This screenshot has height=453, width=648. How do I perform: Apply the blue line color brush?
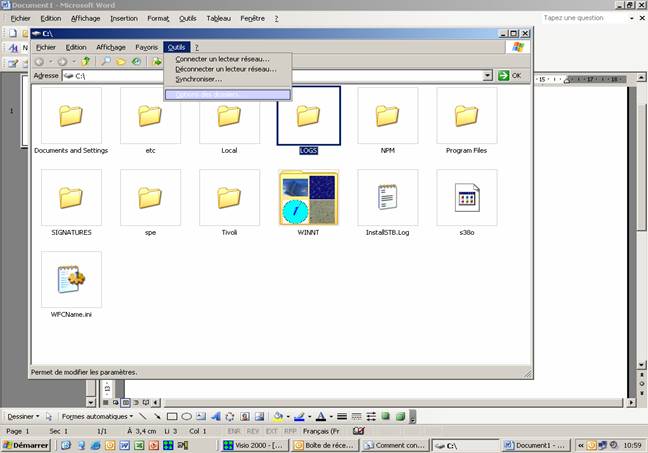click(299, 417)
